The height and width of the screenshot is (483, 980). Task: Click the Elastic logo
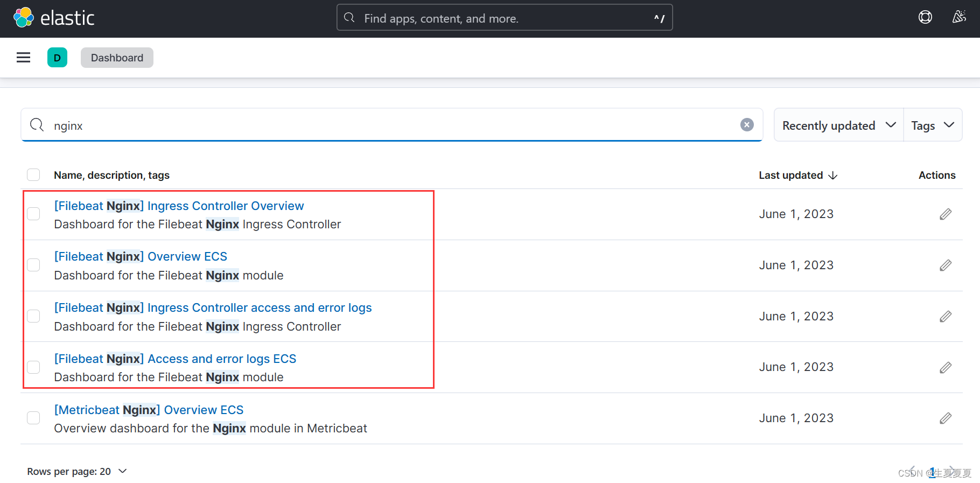[54, 18]
